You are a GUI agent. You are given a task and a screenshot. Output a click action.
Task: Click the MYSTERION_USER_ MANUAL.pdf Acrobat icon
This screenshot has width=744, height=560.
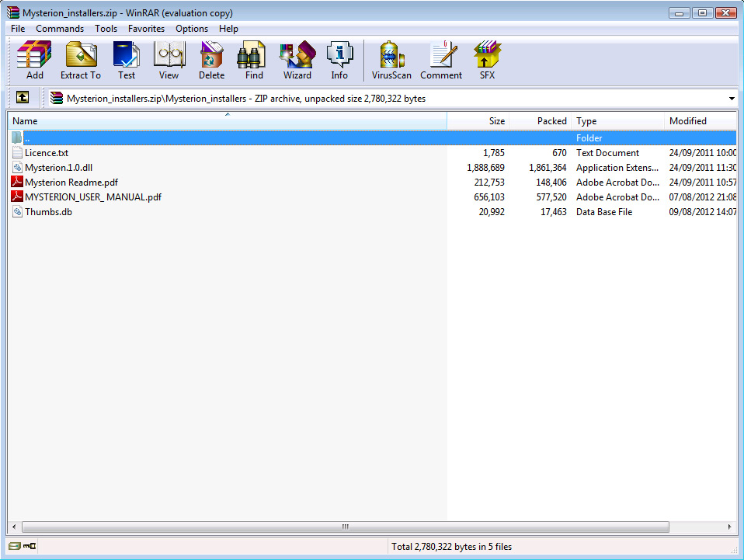click(17, 197)
